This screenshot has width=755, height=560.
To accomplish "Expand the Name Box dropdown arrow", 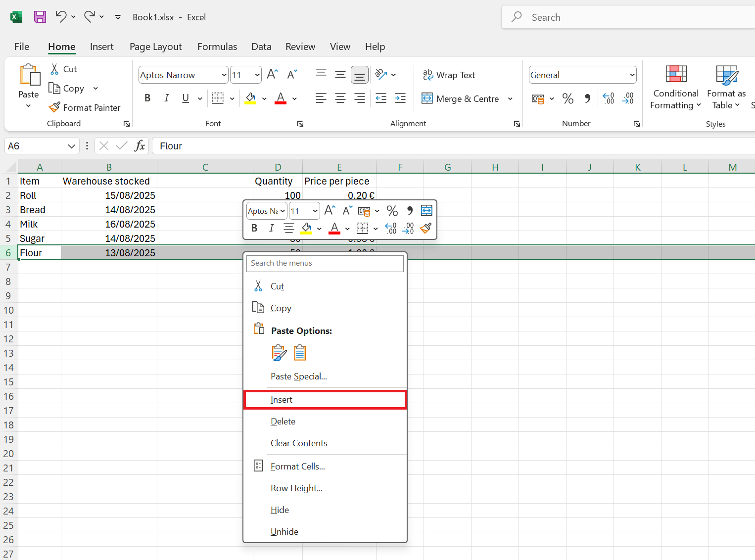I will [72, 146].
